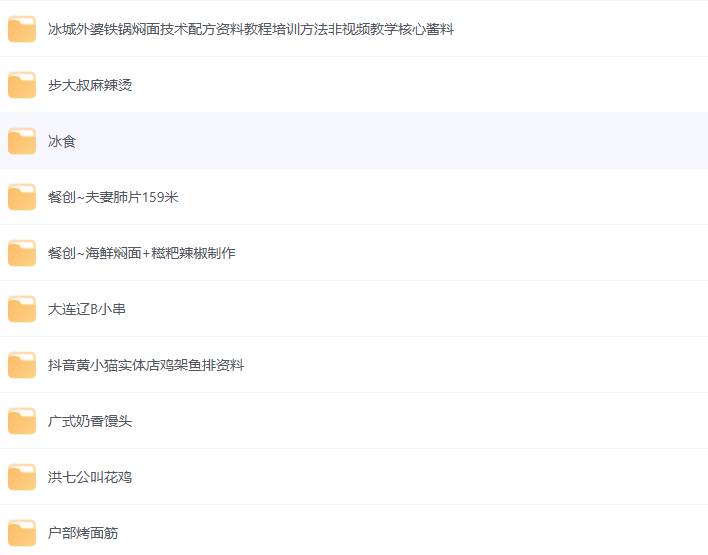The width and height of the screenshot is (708, 555).
Task: Open 餐创~夫妻肺片159米 by its name
Action: [x=113, y=198]
